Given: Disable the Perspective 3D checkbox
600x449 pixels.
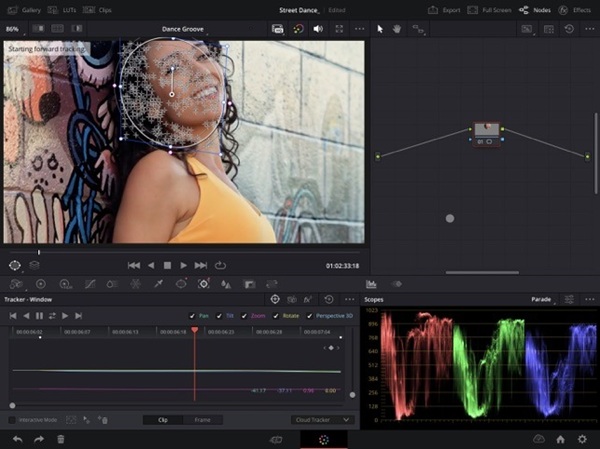Looking at the screenshot, I should [x=310, y=315].
